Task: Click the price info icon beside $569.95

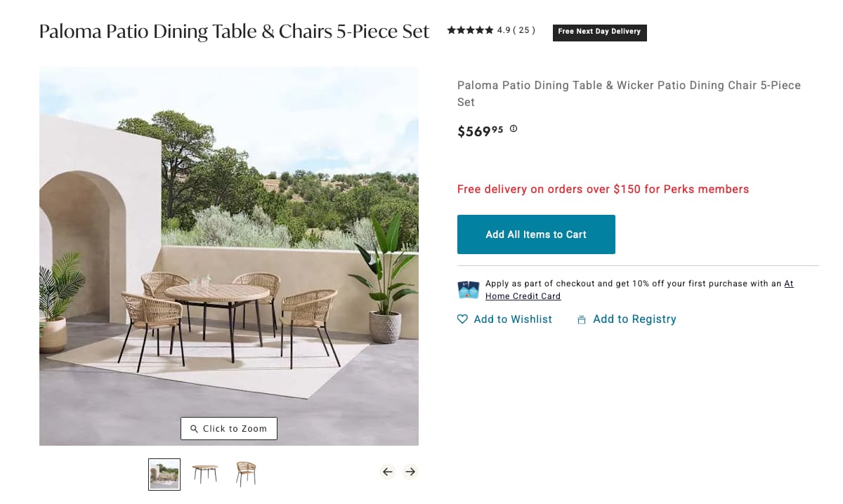Action: click(514, 128)
